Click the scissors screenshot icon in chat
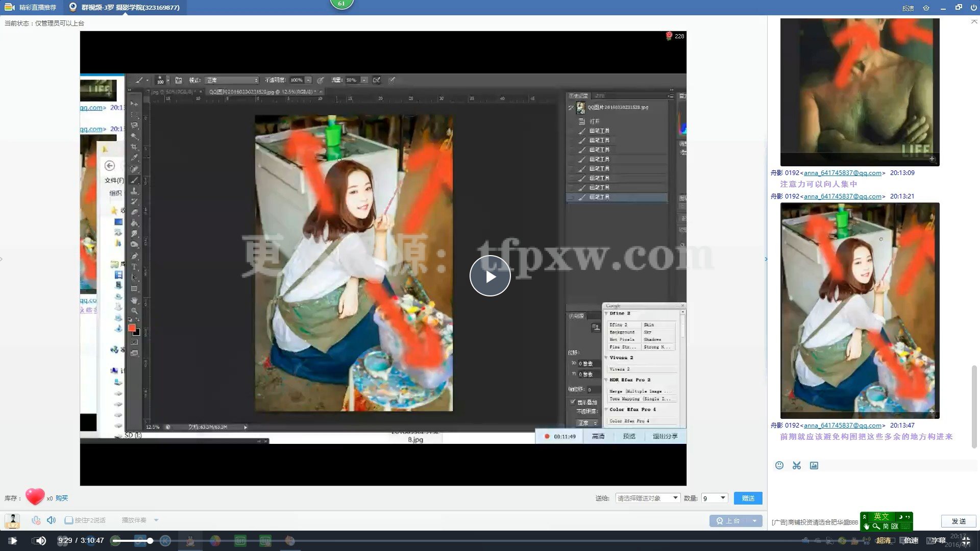The height and width of the screenshot is (551, 980). click(x=797, y=465)
